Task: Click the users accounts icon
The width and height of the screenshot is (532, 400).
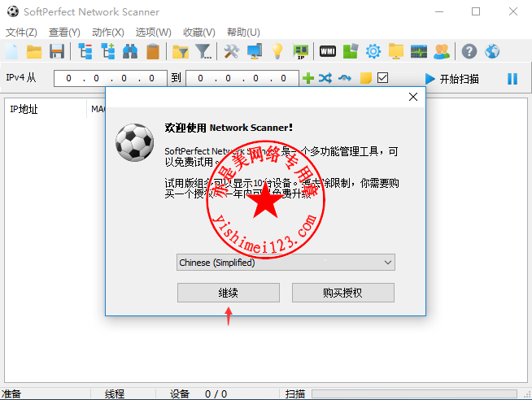Action: [x=442, y=51]
